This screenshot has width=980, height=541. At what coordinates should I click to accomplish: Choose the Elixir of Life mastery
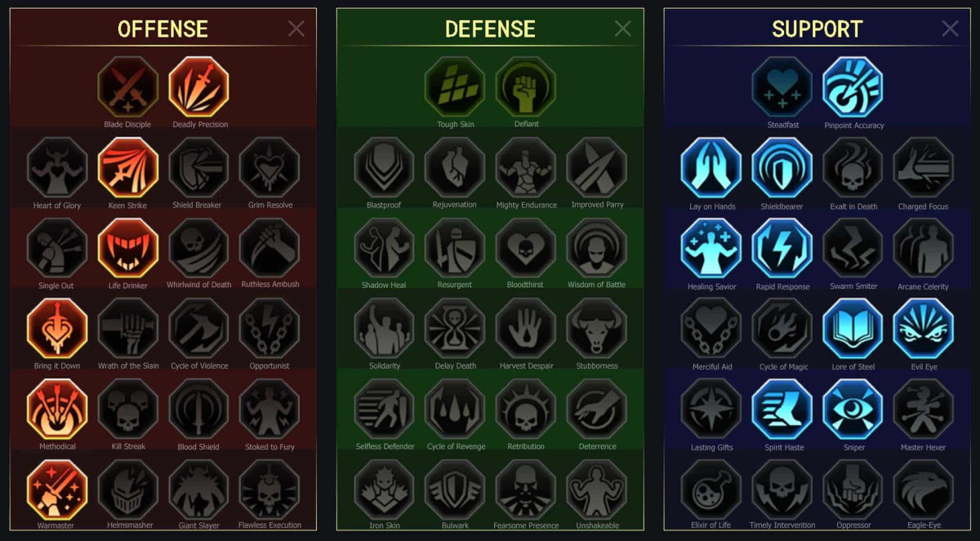coord(711,490)
